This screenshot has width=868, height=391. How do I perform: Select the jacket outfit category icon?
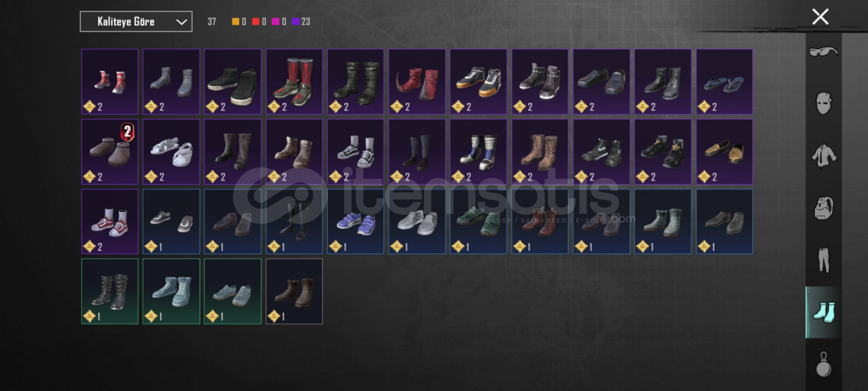824,156
